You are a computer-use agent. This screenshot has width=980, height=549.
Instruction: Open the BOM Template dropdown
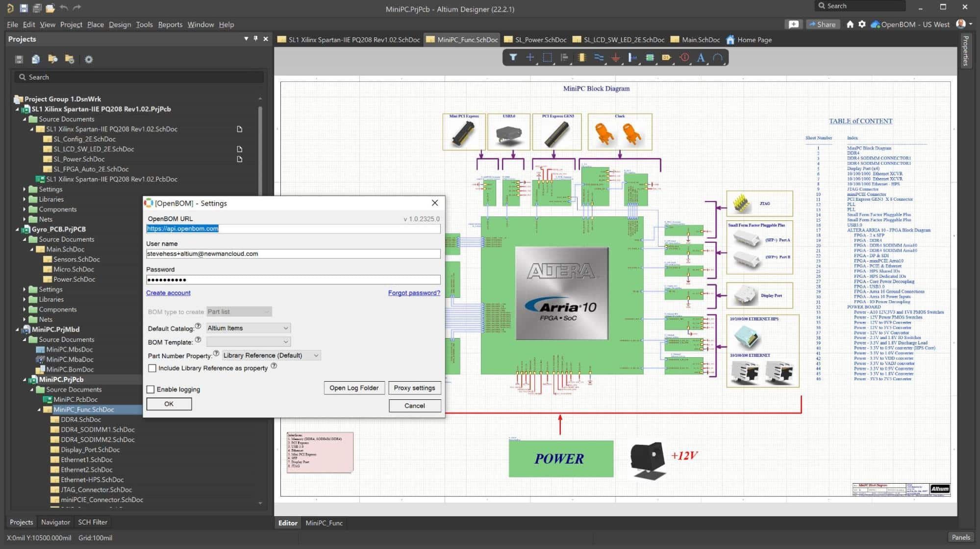[x=248, y=341]
